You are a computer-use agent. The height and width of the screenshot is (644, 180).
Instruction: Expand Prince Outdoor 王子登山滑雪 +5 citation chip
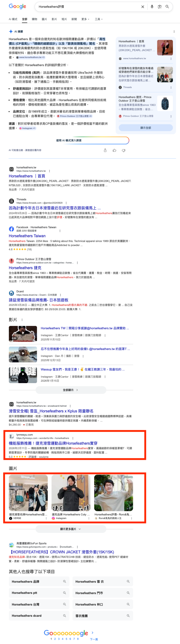coord(74,116)
